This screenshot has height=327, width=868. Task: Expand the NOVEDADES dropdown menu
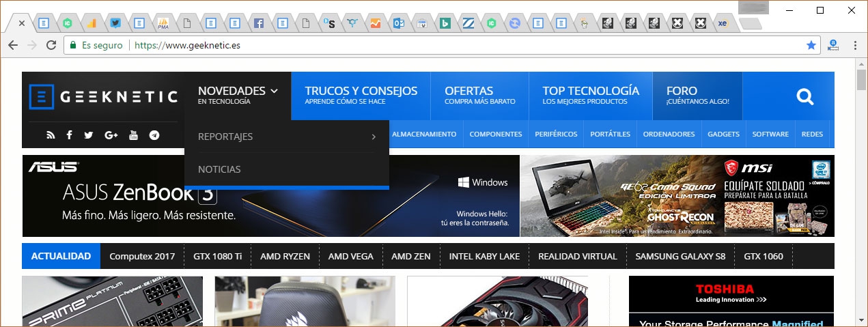[238, 96]
